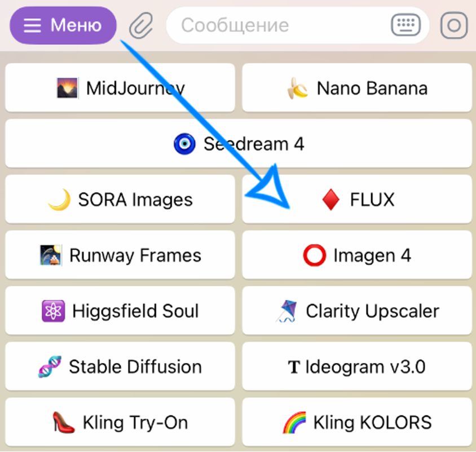The width and height of the screenshot is (476, 452).
Task: Open Kling Try-On
Action: (120, 422)
